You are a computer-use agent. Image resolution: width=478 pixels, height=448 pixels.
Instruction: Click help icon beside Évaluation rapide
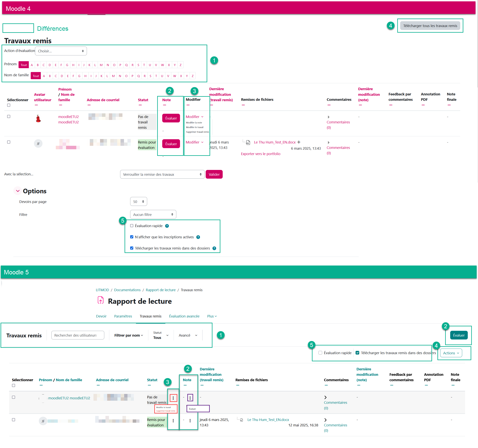click(167, 226)
